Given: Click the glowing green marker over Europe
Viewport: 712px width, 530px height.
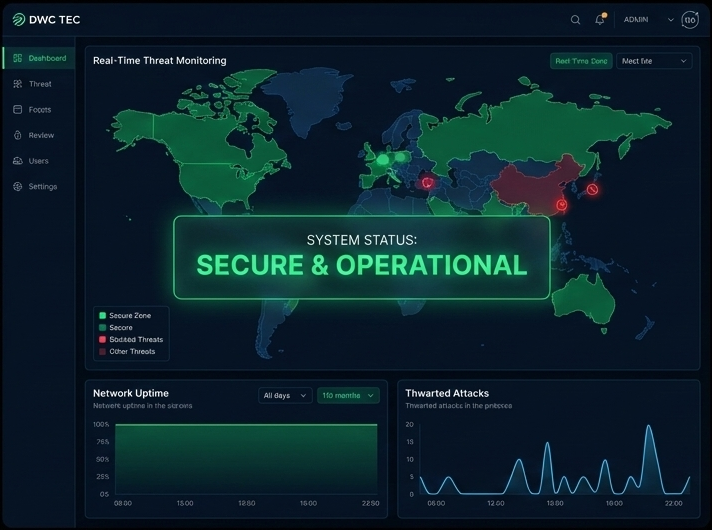Looking at the screenshot, I should (x=381, y=158).
